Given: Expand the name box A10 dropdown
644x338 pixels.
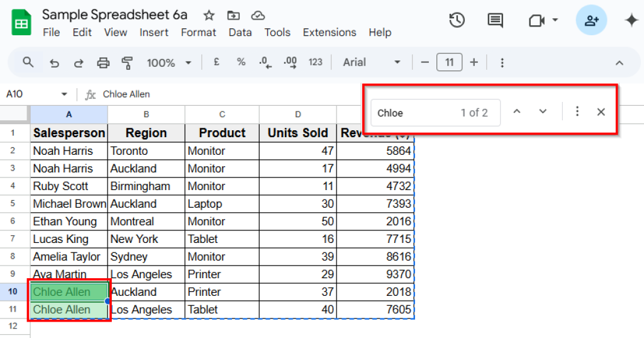Looking at the screenshot, I should pyautogui.click(x=64, y=94).
